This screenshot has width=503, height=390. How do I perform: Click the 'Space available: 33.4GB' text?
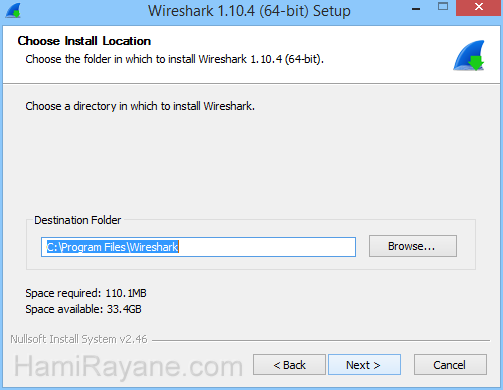tap(83, 309)
